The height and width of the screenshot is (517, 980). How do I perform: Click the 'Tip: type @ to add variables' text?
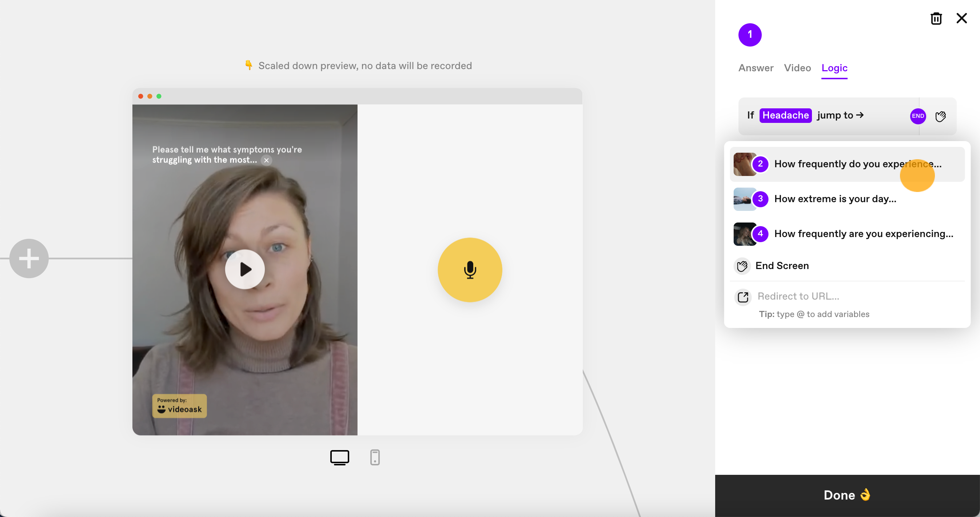tap(814, 314)
